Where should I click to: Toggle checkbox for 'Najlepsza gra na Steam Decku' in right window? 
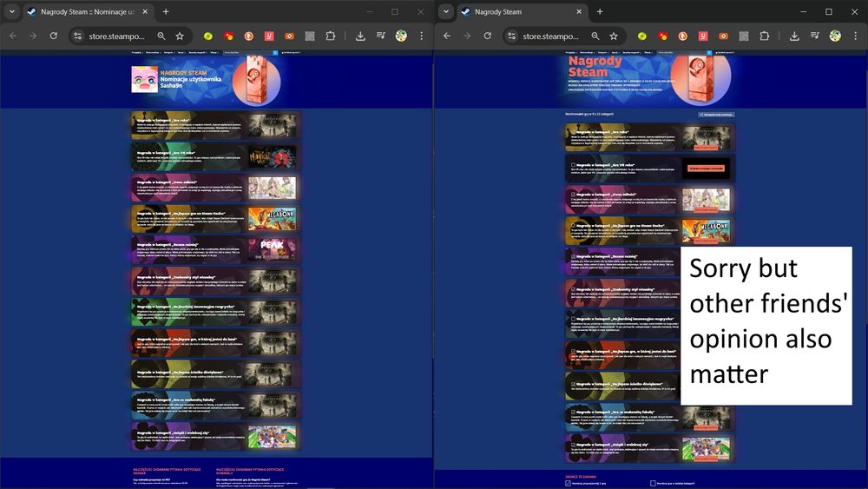pos(573,226)
